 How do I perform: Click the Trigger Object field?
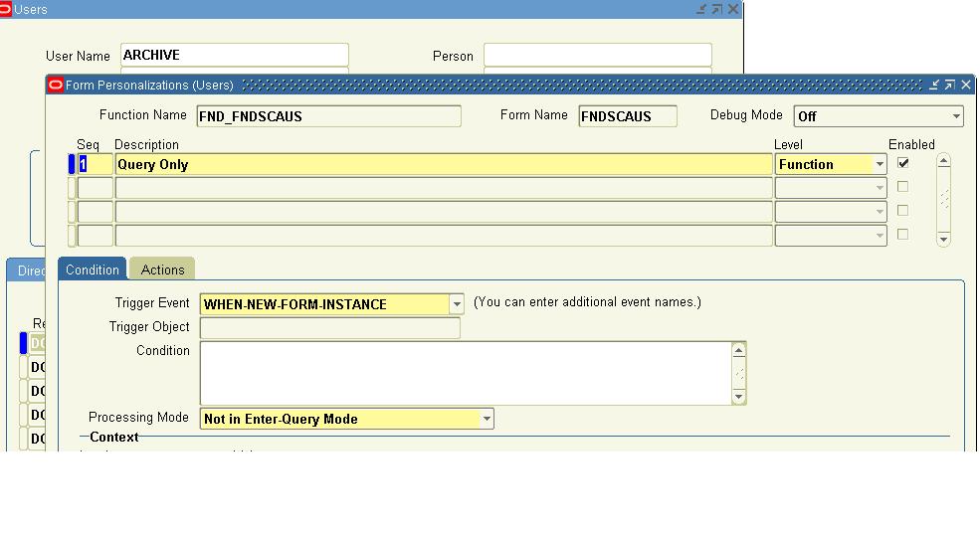pyautogui.click(x=330, y=328)
